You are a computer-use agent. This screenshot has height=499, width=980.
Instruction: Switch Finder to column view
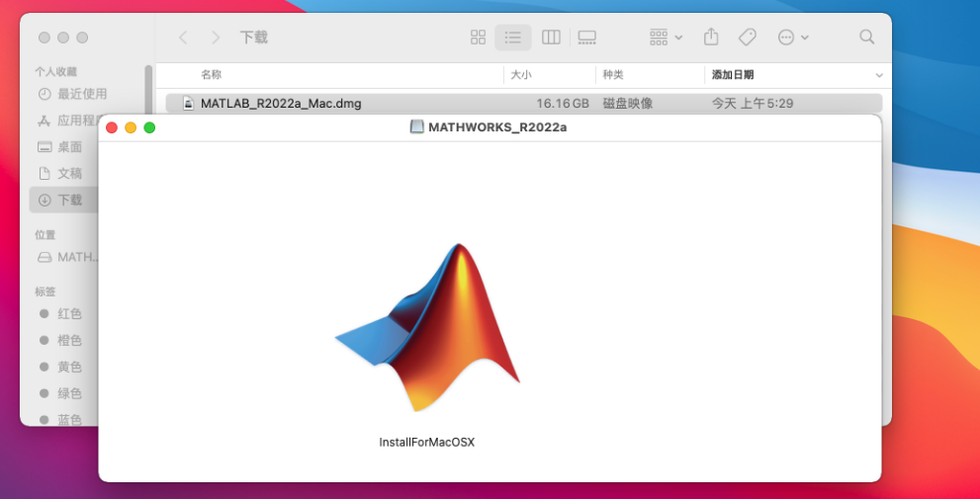tap(551, 38)
